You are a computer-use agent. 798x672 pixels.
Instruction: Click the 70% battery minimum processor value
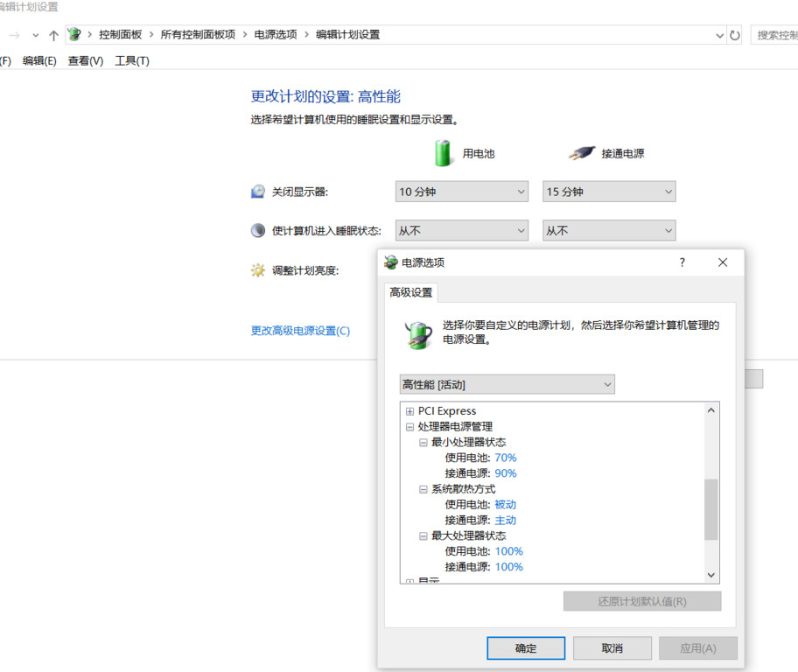[x=505, y=458]
